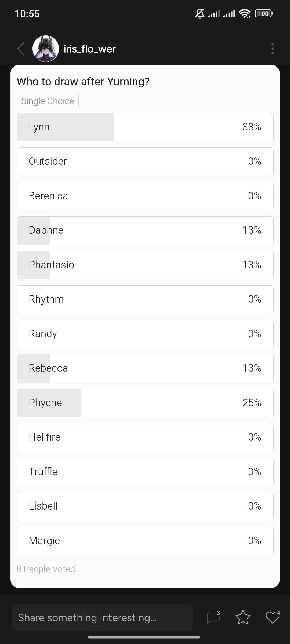Select the Lynn poll option

click(145, 127)
